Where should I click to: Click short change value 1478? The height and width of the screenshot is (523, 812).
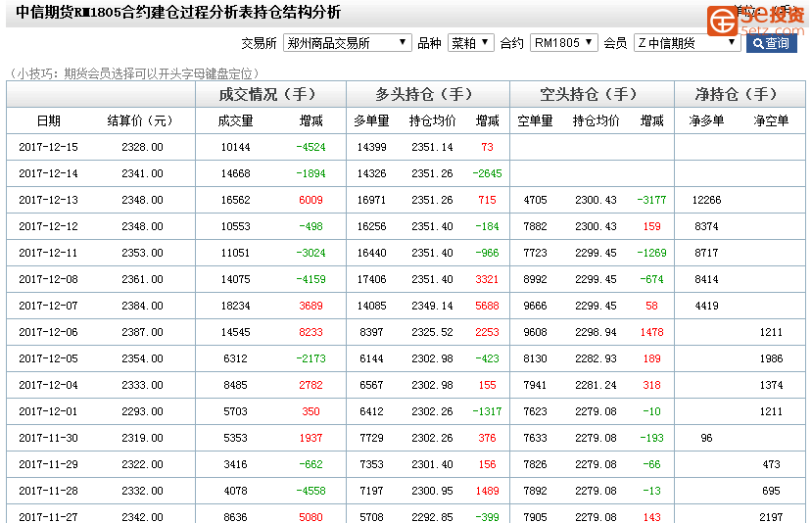pyautogui.click(x=651, y=332)
